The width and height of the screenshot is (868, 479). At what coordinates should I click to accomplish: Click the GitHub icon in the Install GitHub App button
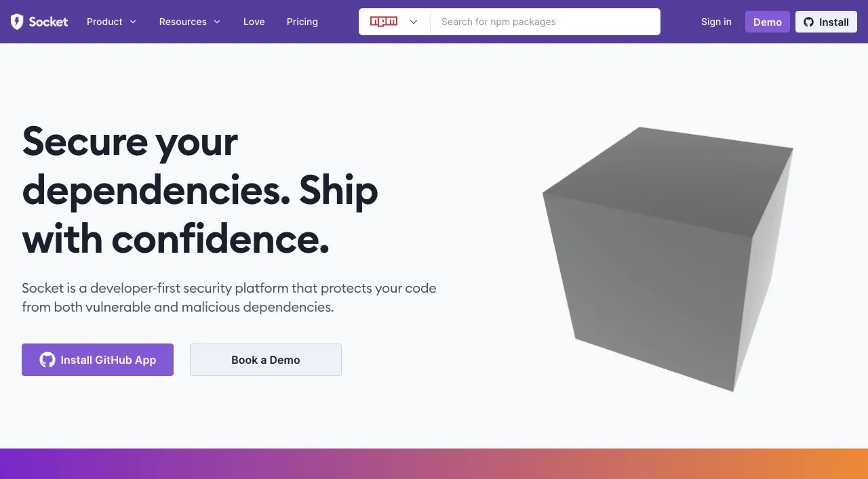(x=47, y=360)
